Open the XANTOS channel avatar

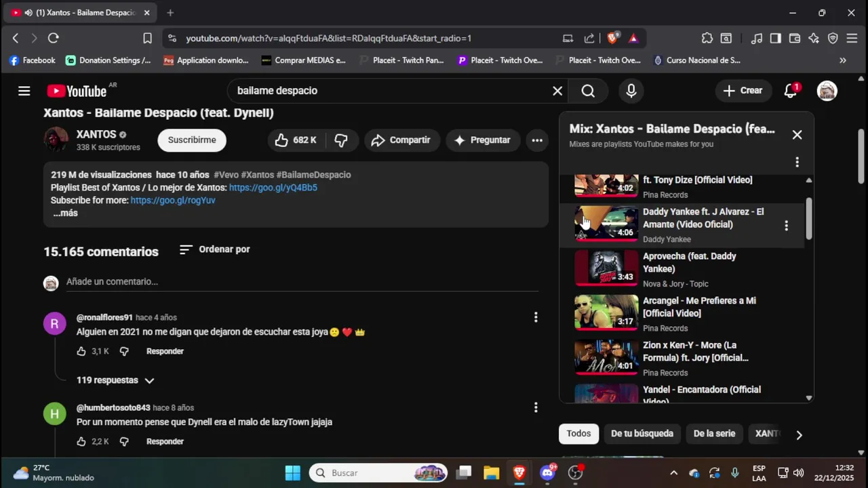click(56, 140)
